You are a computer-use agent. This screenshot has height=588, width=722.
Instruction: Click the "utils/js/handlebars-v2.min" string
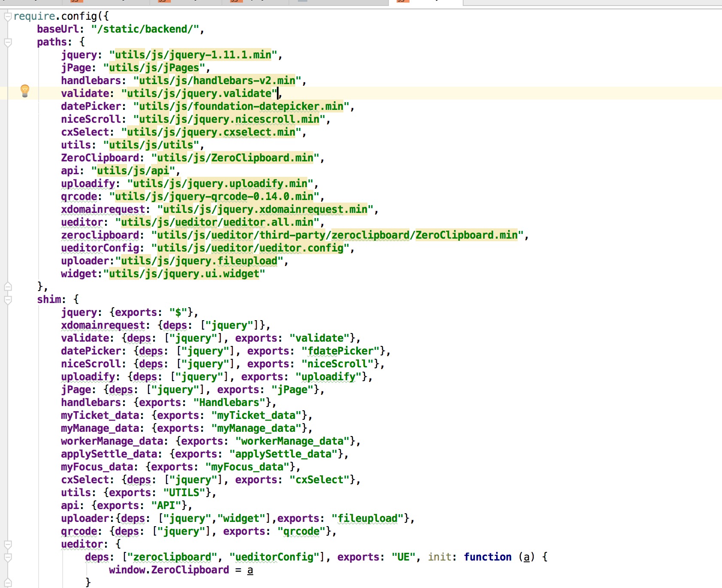[217, 81]
